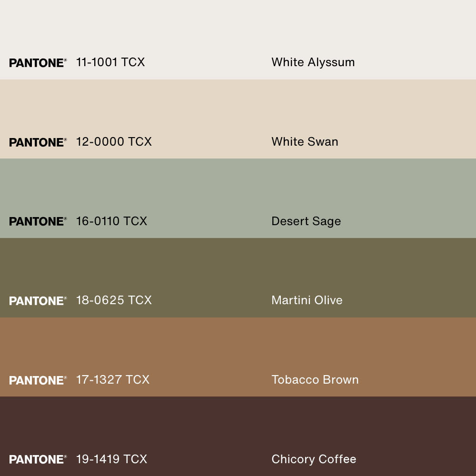
Task: Click the White Alyssum name label
Action: (x=313, y=62)
